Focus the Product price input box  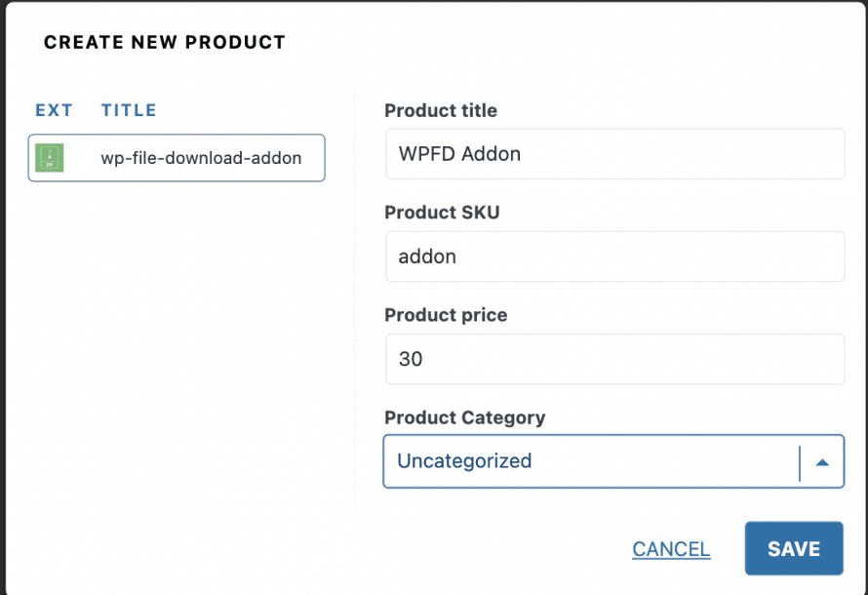pyautogui.click(x=614, y=359)
